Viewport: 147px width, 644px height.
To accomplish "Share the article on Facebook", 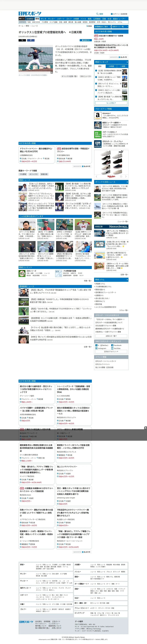I will [x=31, y=40].
